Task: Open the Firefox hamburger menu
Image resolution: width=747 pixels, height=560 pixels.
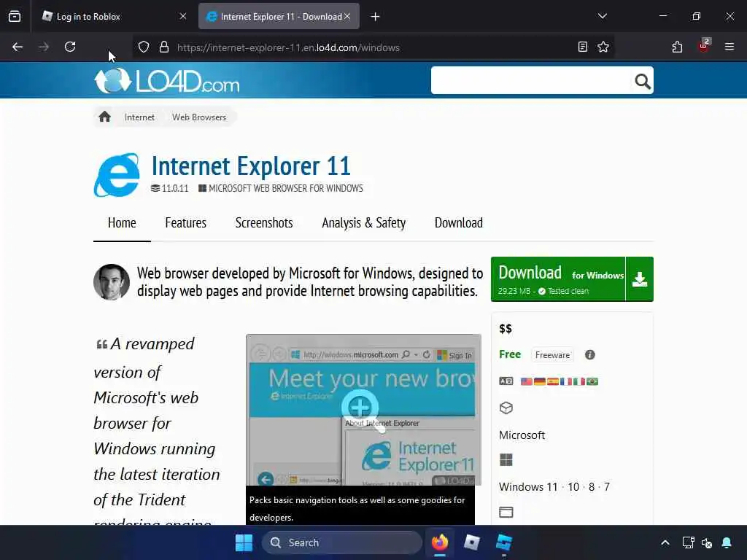Action: click(x=729, y=47)
